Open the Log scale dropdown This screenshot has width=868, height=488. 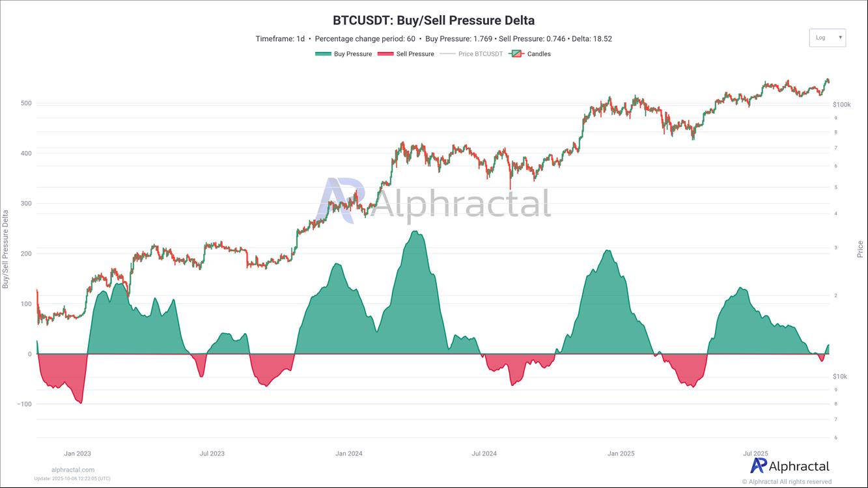pos(826,38)
